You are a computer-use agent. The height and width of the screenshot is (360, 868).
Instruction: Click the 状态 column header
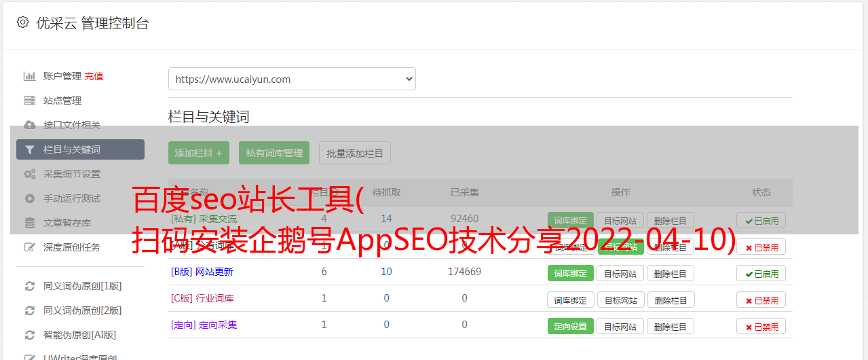(x=761, y=192)
